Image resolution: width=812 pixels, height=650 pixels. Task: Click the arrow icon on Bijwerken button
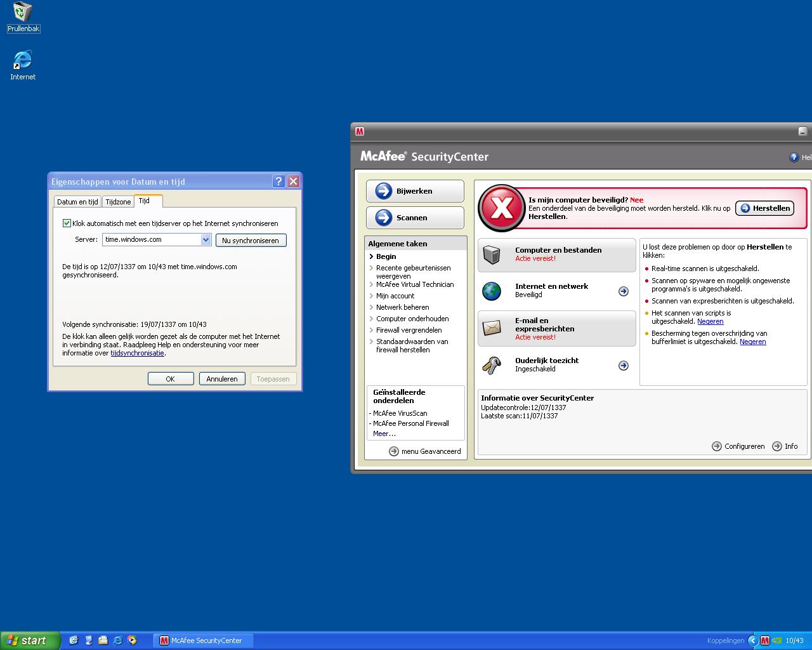point(384,191)
